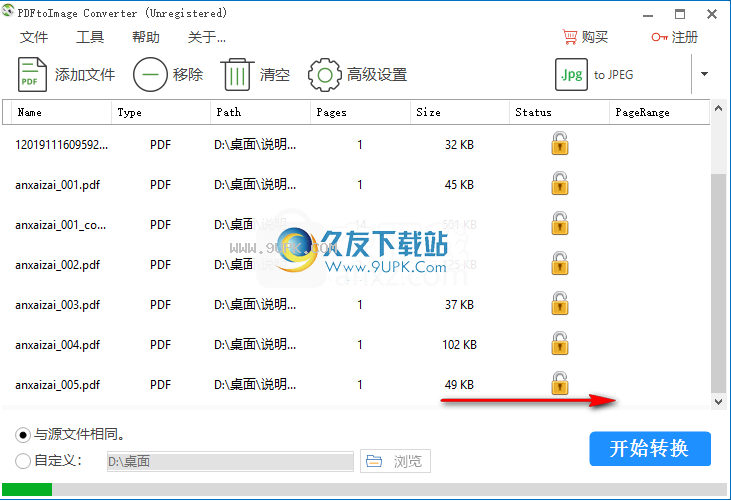
Task: Open the 工具 menu
Action: click(90, 37)
